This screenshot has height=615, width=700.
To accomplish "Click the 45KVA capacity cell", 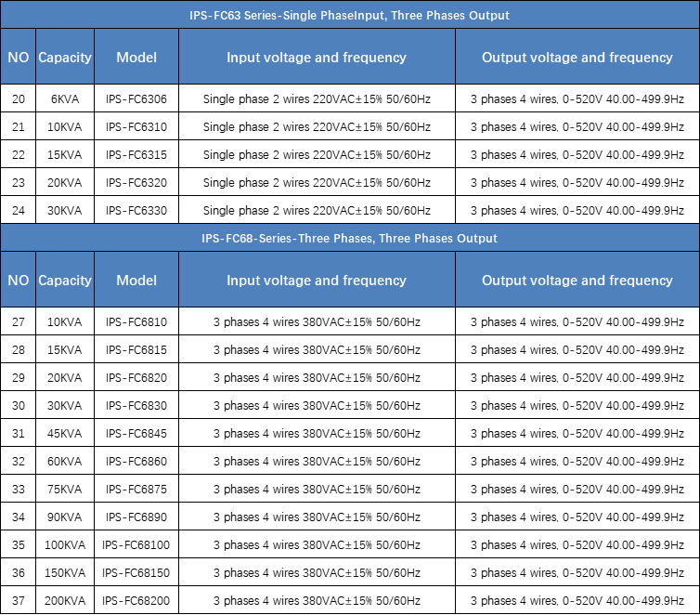I will (65, 433).
